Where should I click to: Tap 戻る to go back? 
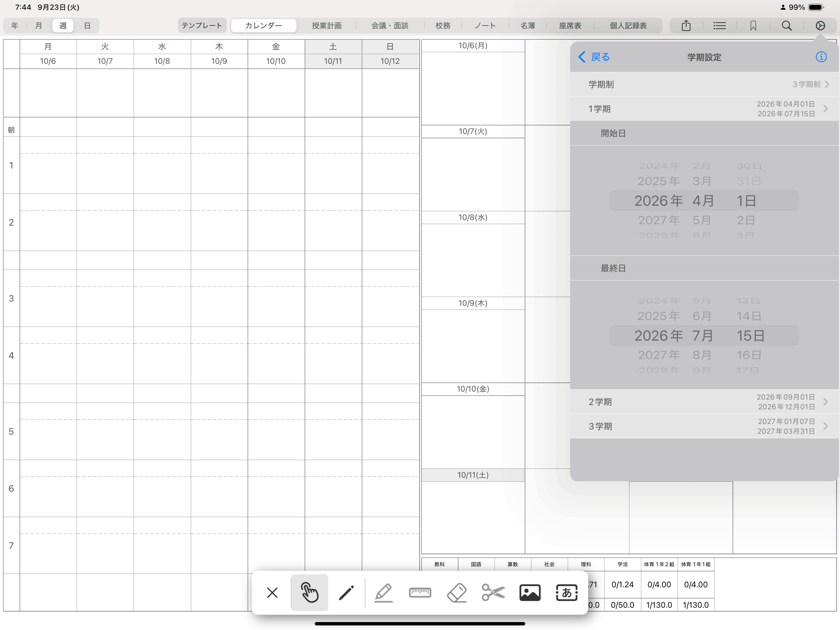(x=594, y=57)
